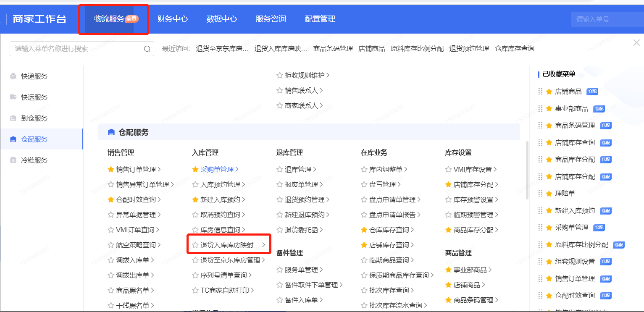Click drag handle beside favorite 新建入库预约

pos(540,211)
